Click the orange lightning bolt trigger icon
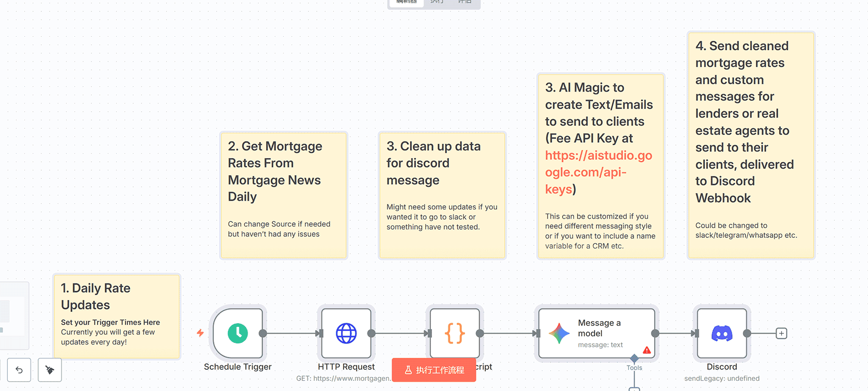The image size is (868, 391). (200, 333)
